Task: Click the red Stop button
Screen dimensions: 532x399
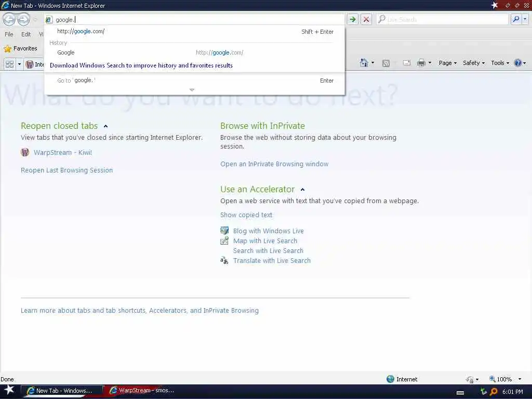Action: pos(366,19)
